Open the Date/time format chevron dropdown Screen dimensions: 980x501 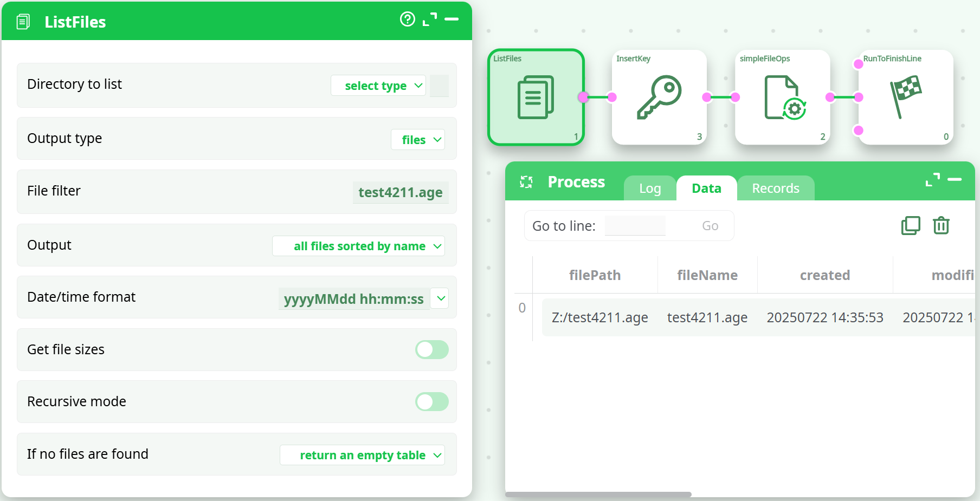tap(441, 298)
